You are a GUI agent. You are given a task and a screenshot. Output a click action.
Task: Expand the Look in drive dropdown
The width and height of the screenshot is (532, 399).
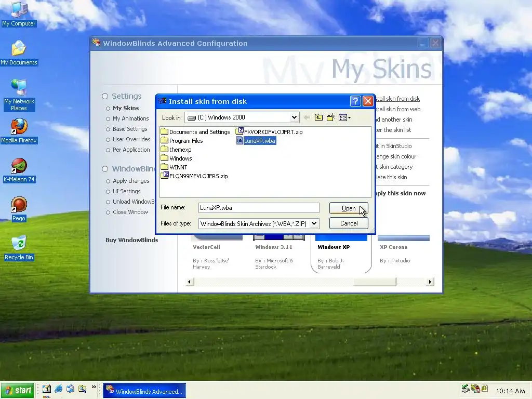pos(294,117)
